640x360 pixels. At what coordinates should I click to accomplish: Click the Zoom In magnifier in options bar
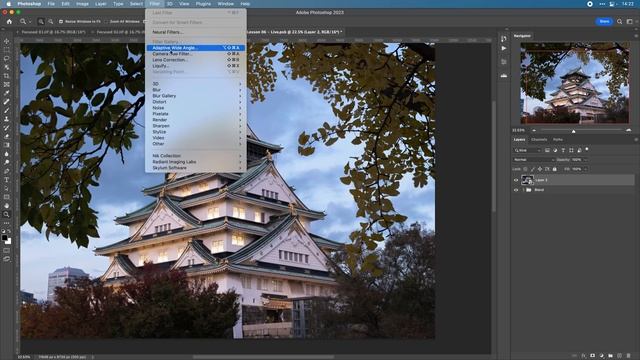(41, 21)
